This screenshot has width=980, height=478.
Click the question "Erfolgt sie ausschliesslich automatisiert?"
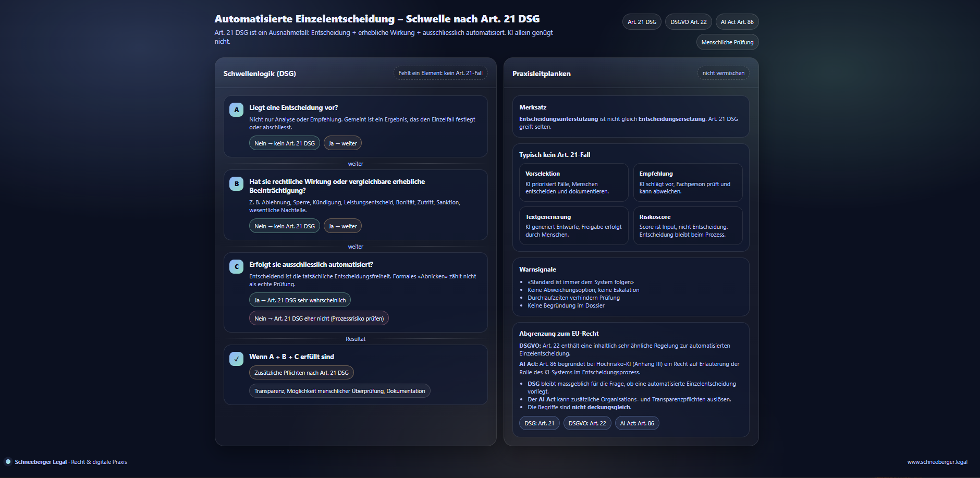311,264
